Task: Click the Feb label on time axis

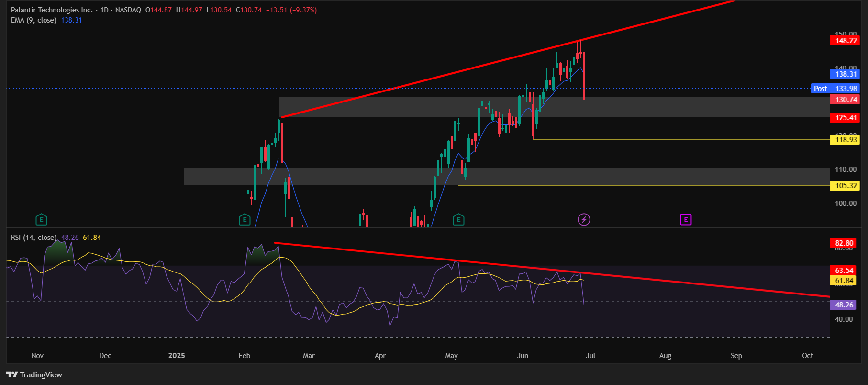Action: [245, 356]
